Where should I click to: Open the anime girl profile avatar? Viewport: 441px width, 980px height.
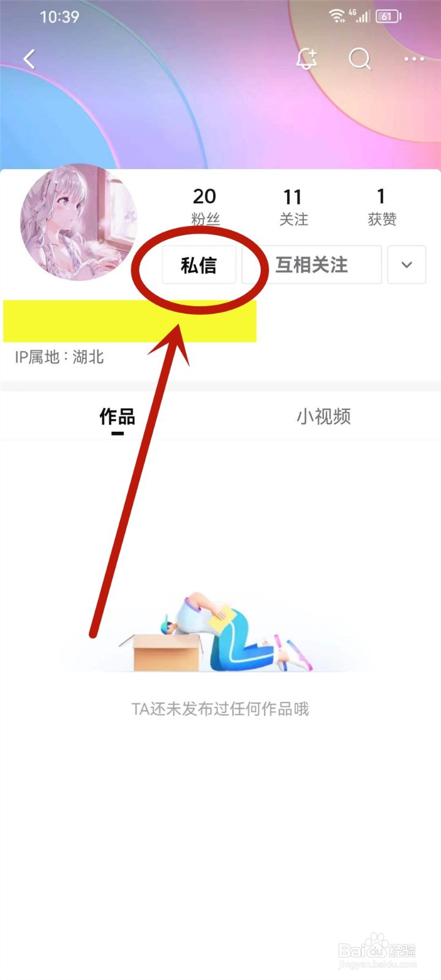(x=78, y=222)
